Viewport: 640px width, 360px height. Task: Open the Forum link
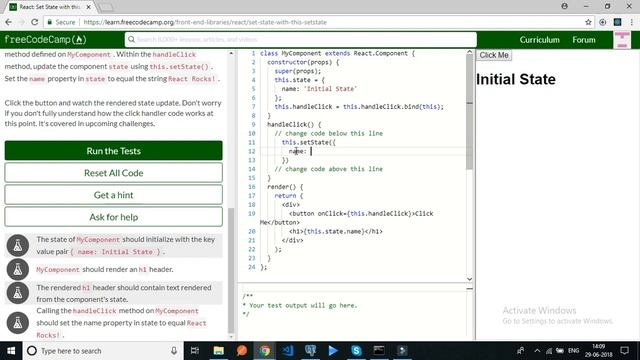tap(584, 40)
